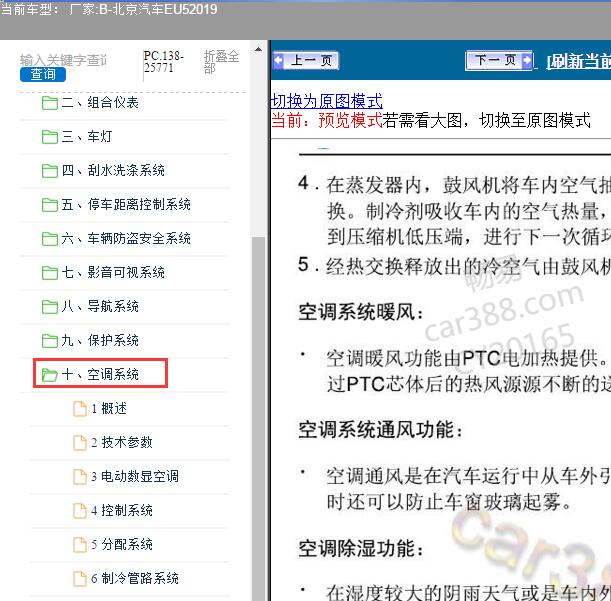Expand 六、车辆防盗安全系统 tree node
The width and height of the screenshot is (611, 601).
pyautogui.click(x=126, y=239)
